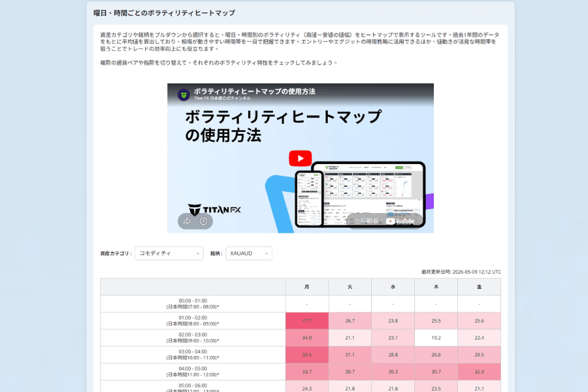Screen dimensions: 588x392
Task: Click the heatmap cell with value 26.6
Action: tap(436, 355)
